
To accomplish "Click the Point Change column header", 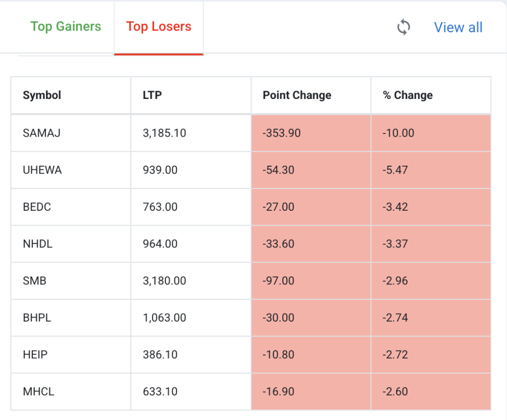I will point(297,95).
